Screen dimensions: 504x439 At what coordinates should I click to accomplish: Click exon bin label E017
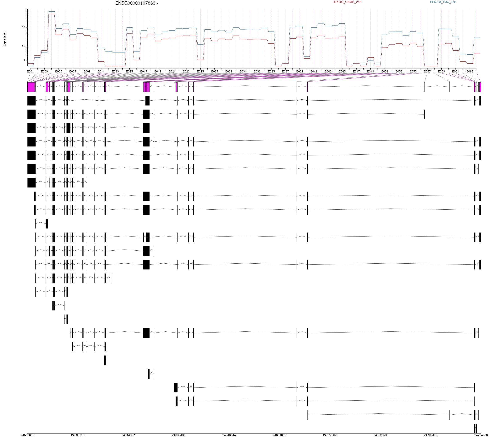point(144,72)
